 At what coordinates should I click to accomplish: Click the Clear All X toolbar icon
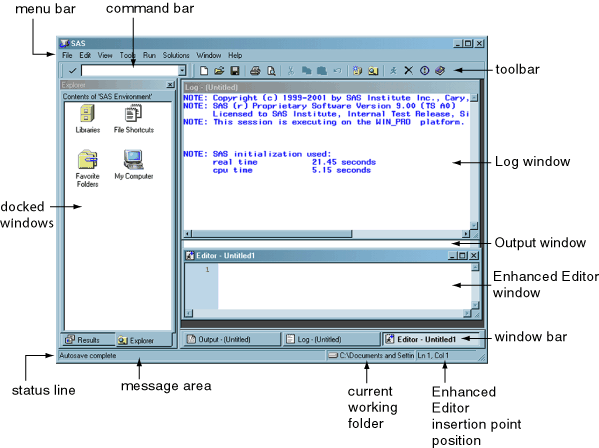coord(408,71)
